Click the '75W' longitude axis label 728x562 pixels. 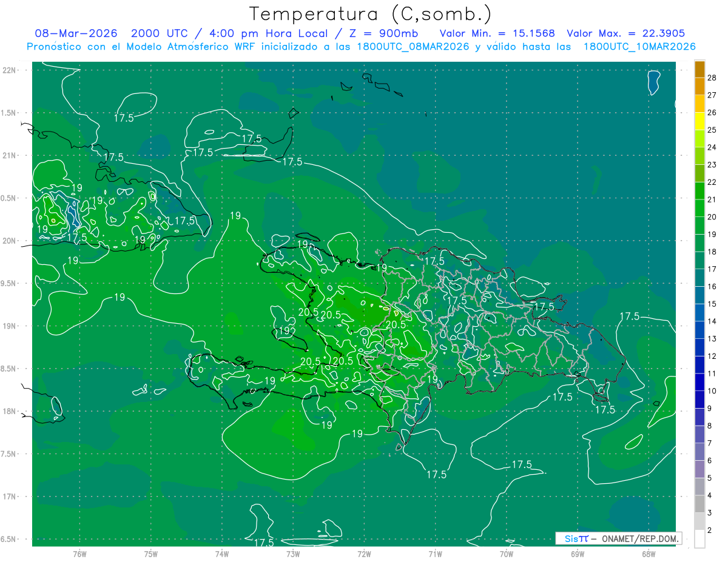151,554
